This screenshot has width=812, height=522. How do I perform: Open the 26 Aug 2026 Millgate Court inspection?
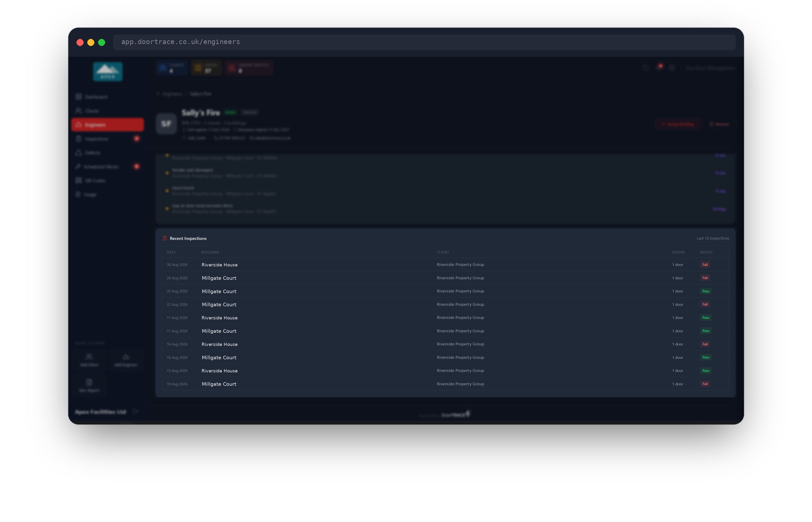point(445,278)
